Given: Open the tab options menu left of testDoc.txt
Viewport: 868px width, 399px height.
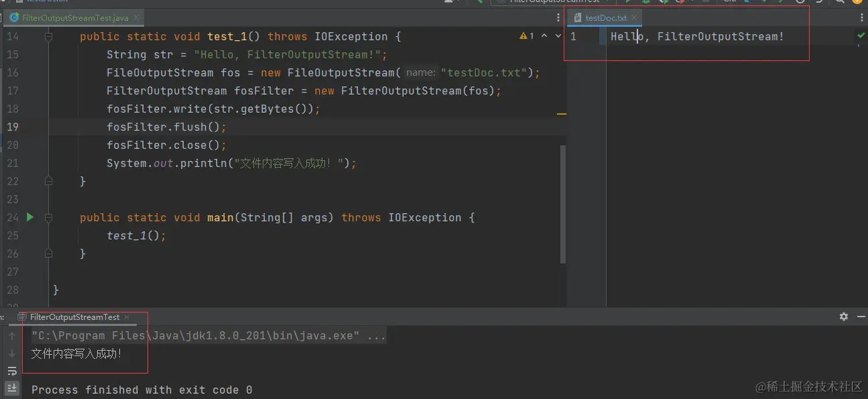Looking at the screenshot, I should click(x=558, y=17).
